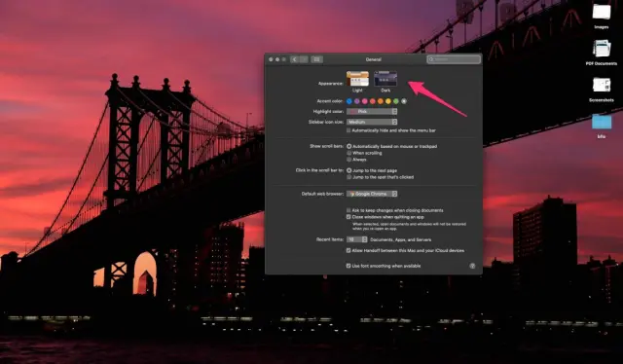Open the Images folder on the desktop
The image size is (623, 364).
tap(602, 13)
